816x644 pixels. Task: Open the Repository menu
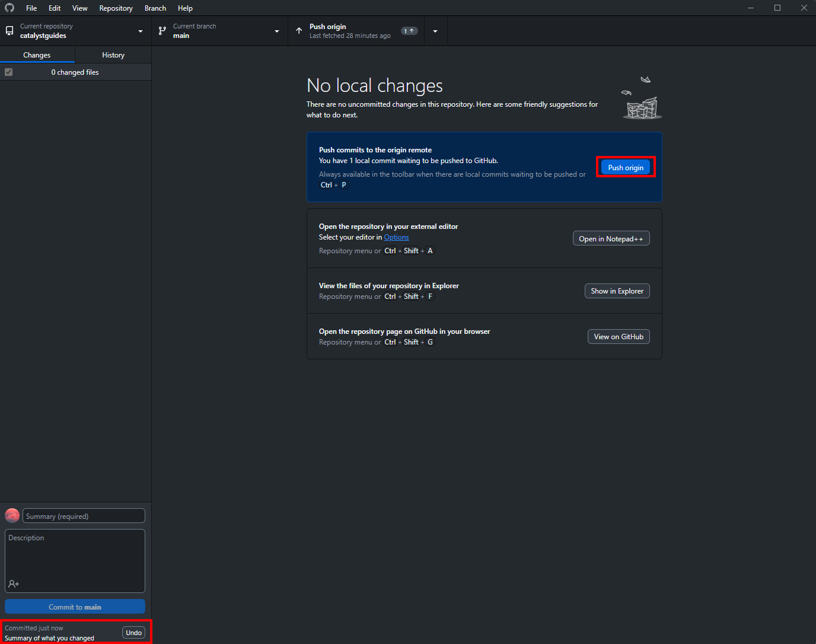[x=116, y=8]
